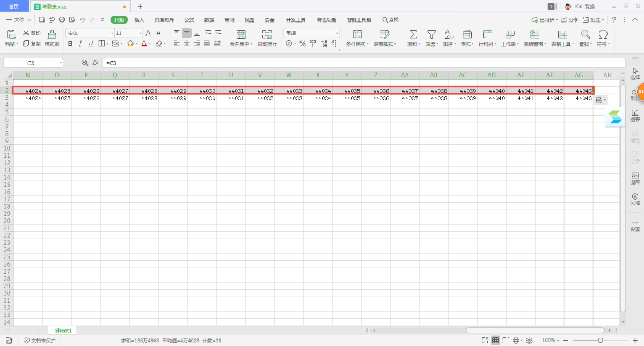This screenshot has width=644, height=346.
Task: Toggle italic formatting
Action: (80, 43)
